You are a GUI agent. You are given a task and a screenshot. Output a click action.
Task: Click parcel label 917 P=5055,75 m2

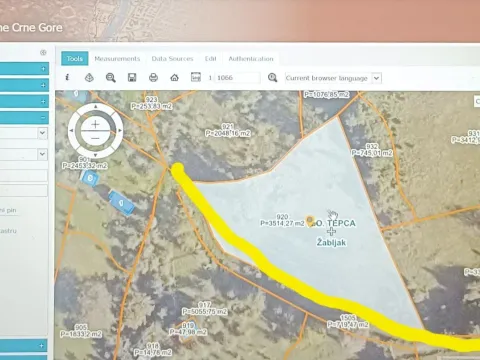tap(205, 308)
